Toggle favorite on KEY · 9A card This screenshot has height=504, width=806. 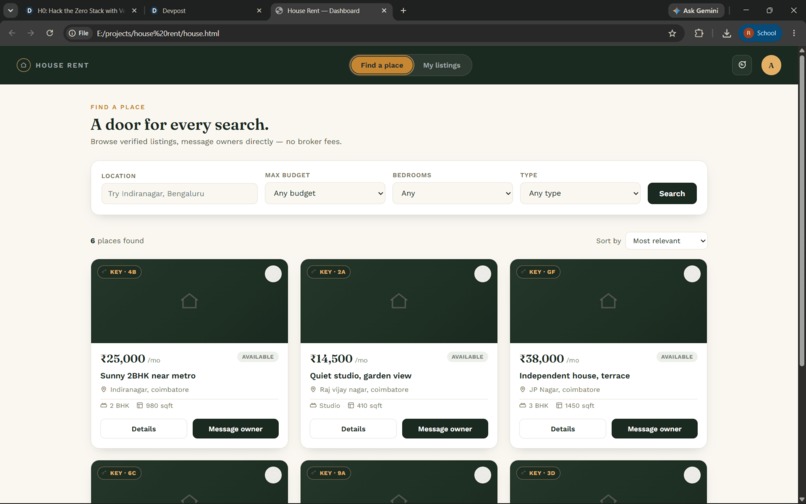pos(482,475)
